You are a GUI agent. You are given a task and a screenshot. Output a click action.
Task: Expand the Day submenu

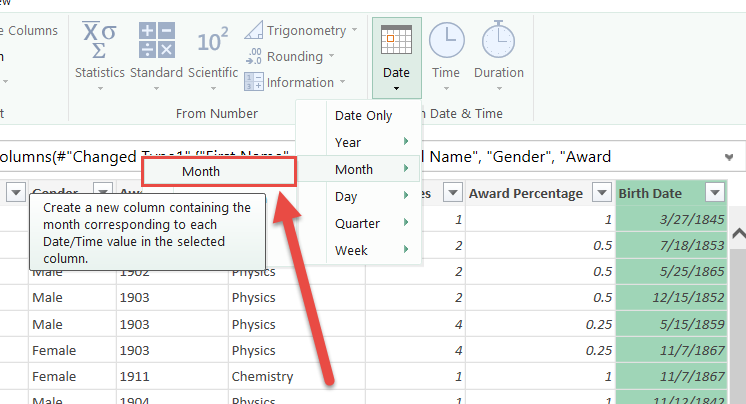point(372,196)
